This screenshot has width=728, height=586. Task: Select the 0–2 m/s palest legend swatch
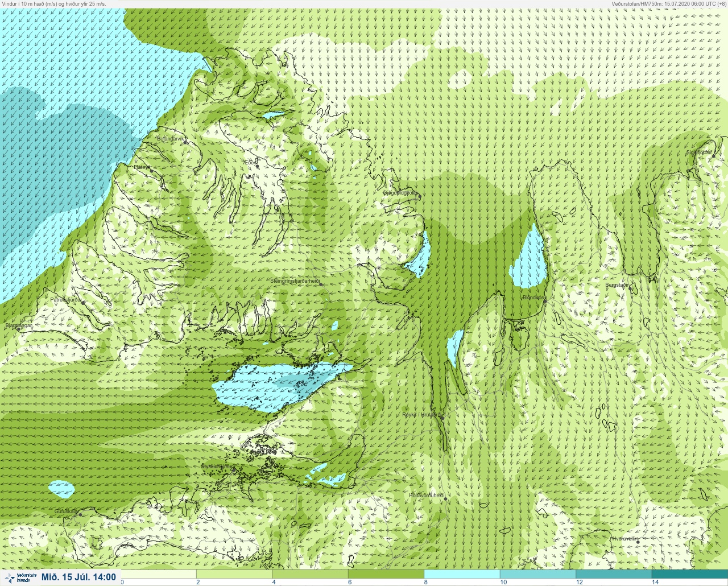pyautogui.click(x=159, y=574)
